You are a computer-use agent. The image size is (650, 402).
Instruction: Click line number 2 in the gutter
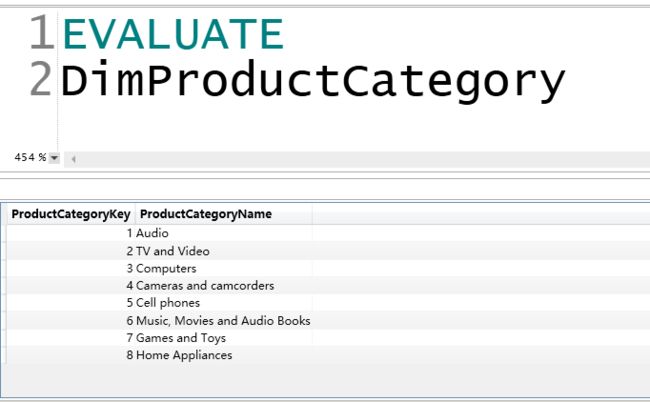coord(41,79)
